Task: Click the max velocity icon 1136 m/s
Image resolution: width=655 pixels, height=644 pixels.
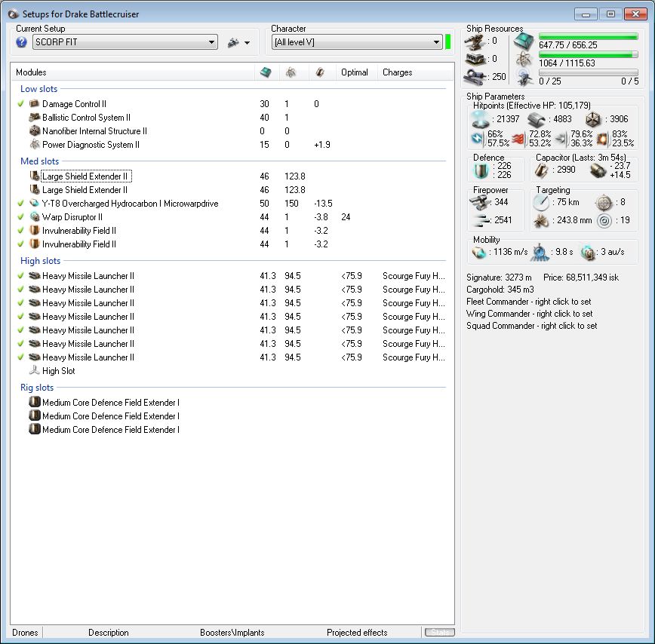Action: coord(479,252)
